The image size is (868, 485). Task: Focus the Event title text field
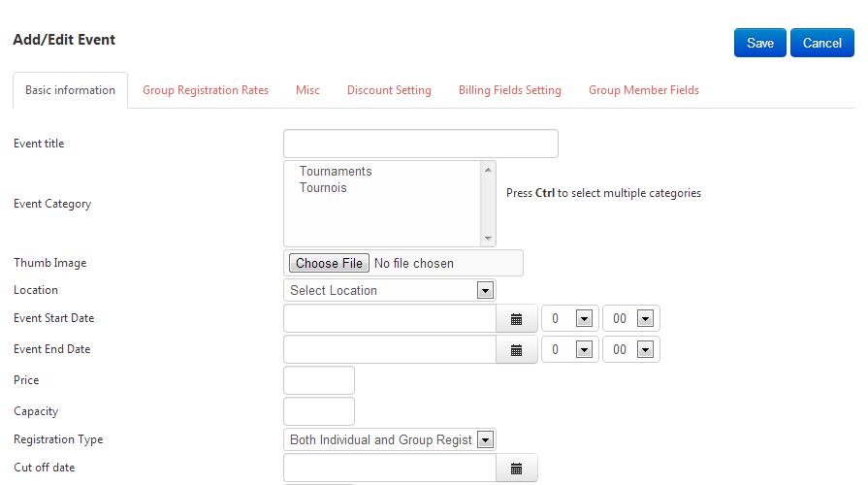[421, 144]
